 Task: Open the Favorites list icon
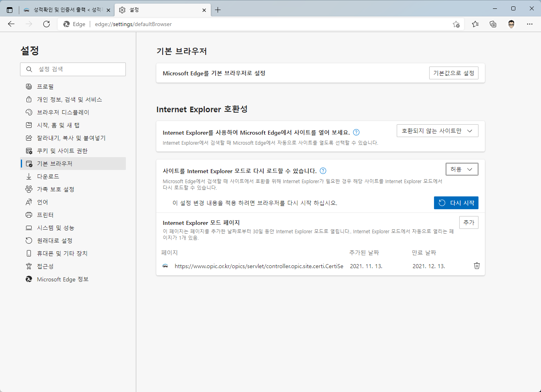[475, 24]
